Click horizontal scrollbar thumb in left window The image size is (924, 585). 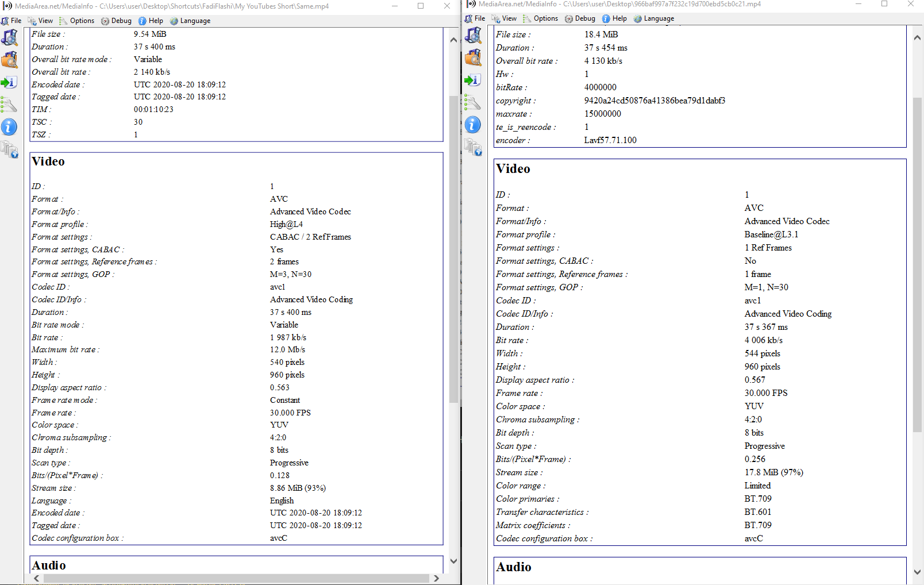236,578
